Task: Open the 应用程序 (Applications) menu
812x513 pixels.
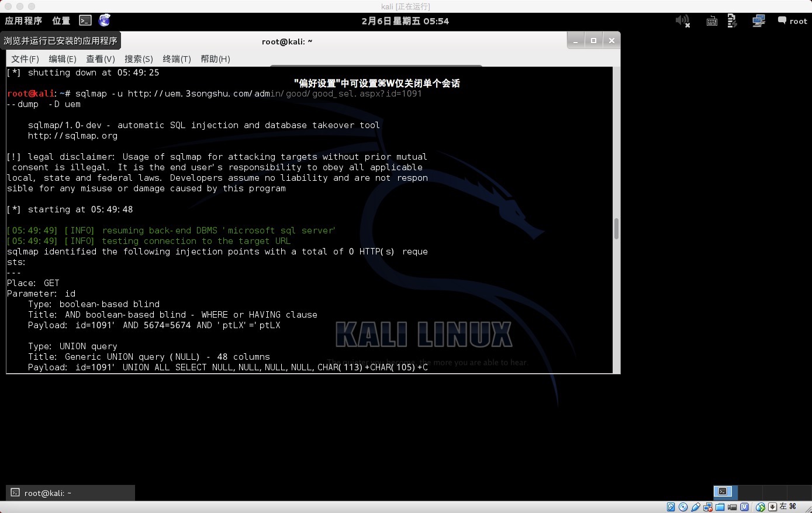Action: click(23, 21)
